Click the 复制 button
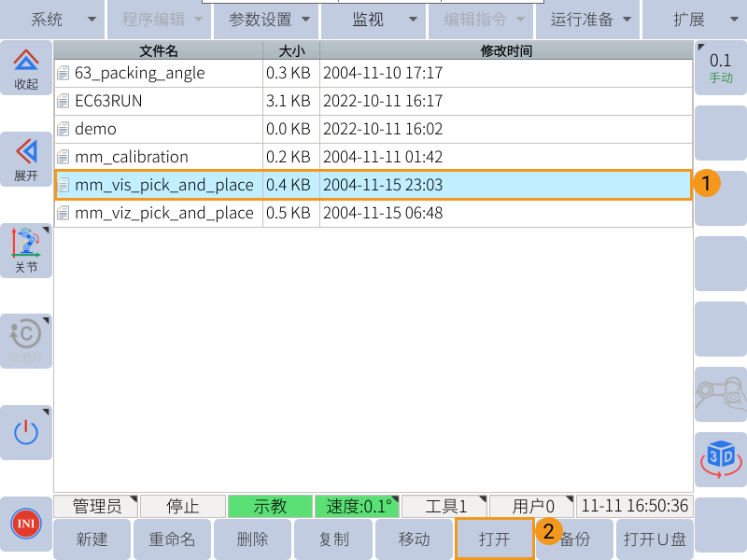The width and height of the screenshot is (747, 560). (x=333, y=539)
